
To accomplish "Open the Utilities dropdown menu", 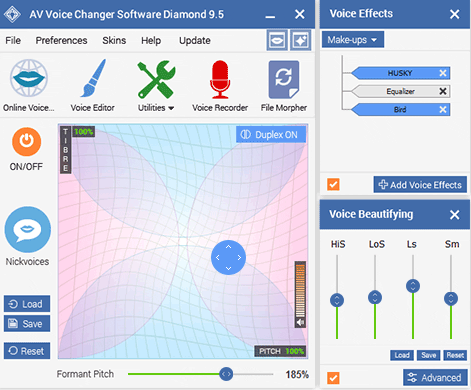I will pos(156,108).
